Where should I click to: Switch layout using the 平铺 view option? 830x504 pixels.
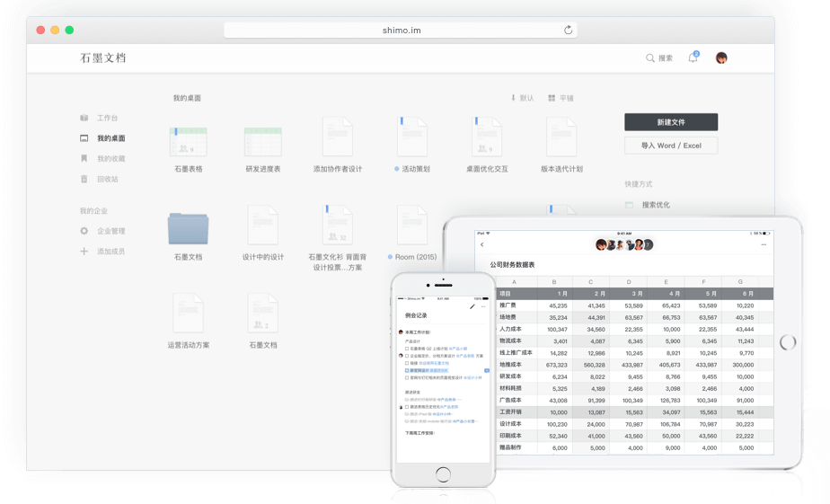tap(561, 98)
